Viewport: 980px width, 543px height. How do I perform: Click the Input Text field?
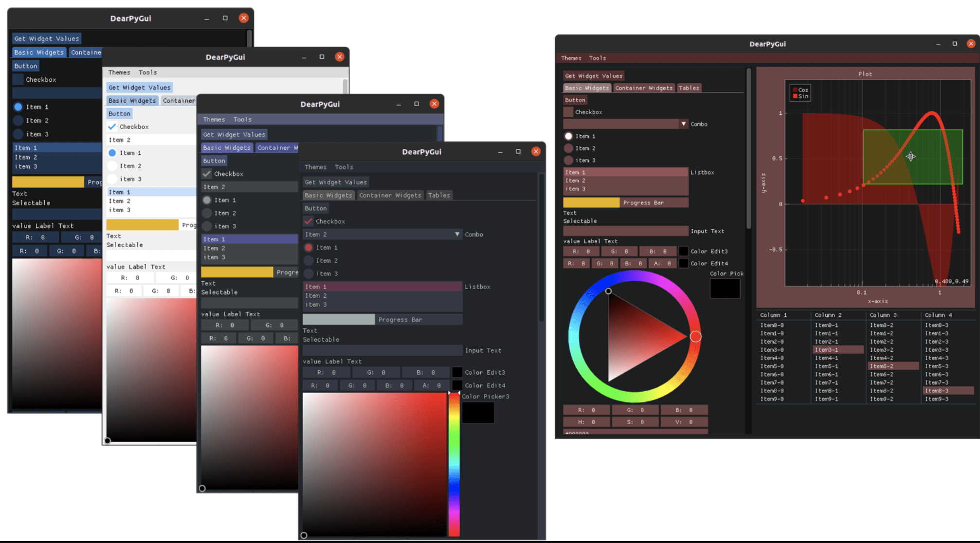click(x=381, y=351)
